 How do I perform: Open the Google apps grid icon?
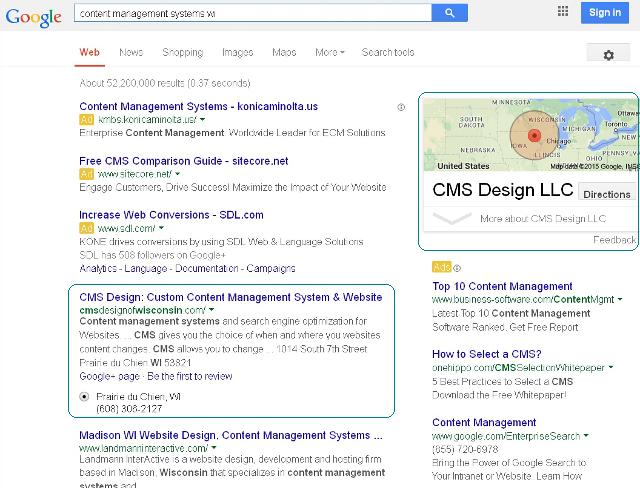(563, 11)
